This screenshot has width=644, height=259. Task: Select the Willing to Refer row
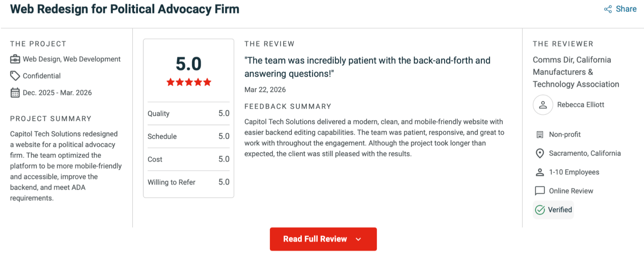pyautogui.click(x=189, y=182)
